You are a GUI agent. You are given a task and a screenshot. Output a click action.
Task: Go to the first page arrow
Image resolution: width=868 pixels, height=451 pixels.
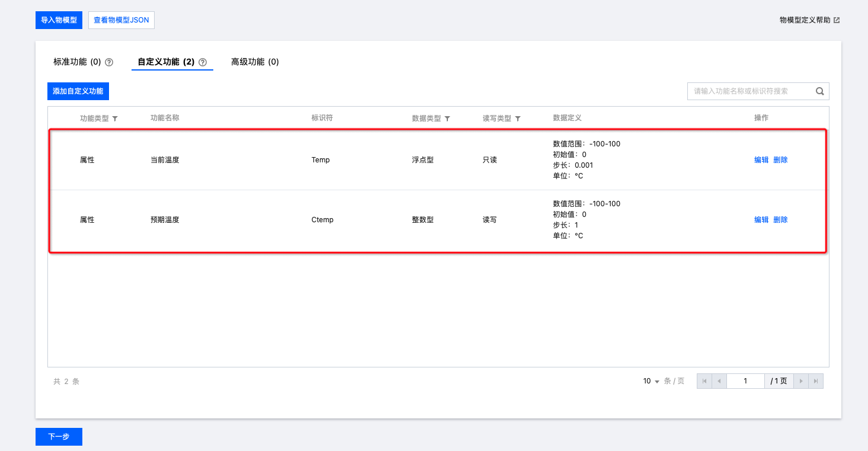click(x=704, y=381)
